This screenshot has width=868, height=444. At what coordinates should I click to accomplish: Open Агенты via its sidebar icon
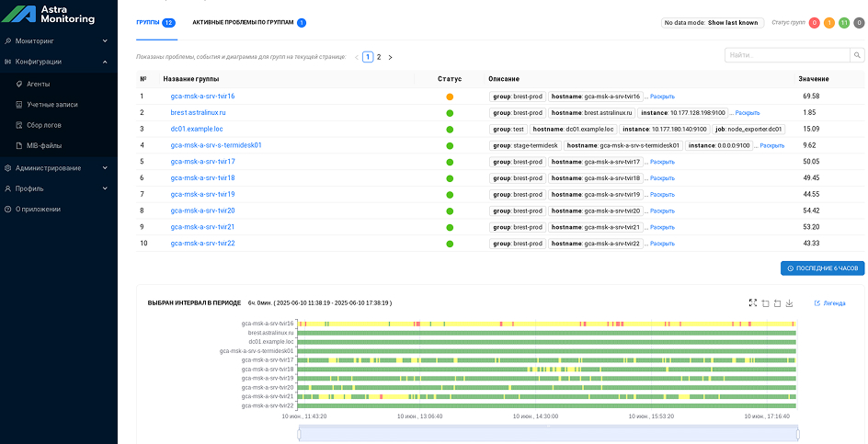coord(18,85)
